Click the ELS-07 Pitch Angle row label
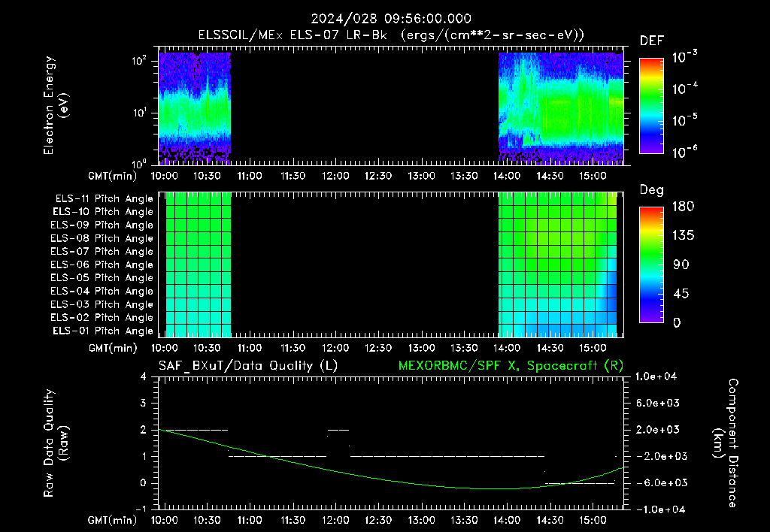The width and height of the screenshot is (770, 532). tap(102, 252)
